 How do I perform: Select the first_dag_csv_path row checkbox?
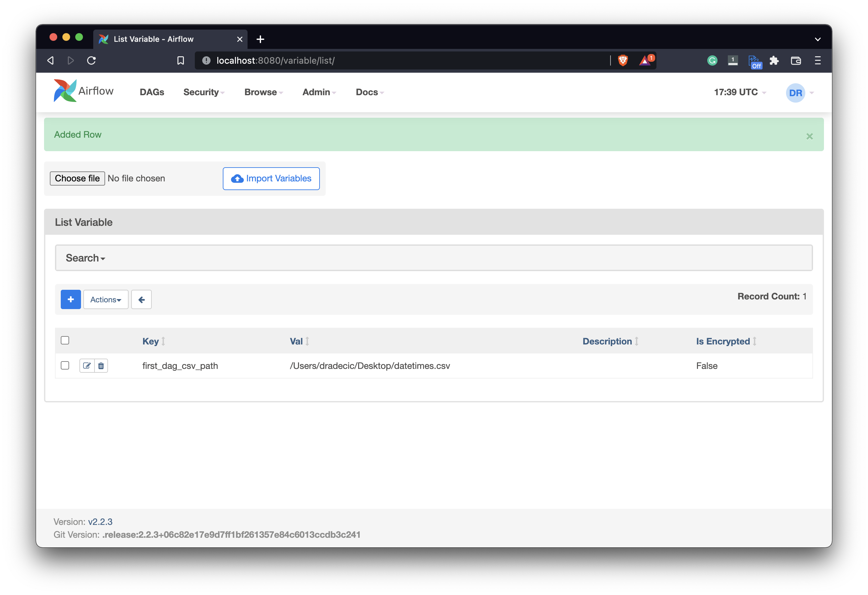(x=65, y=365)
